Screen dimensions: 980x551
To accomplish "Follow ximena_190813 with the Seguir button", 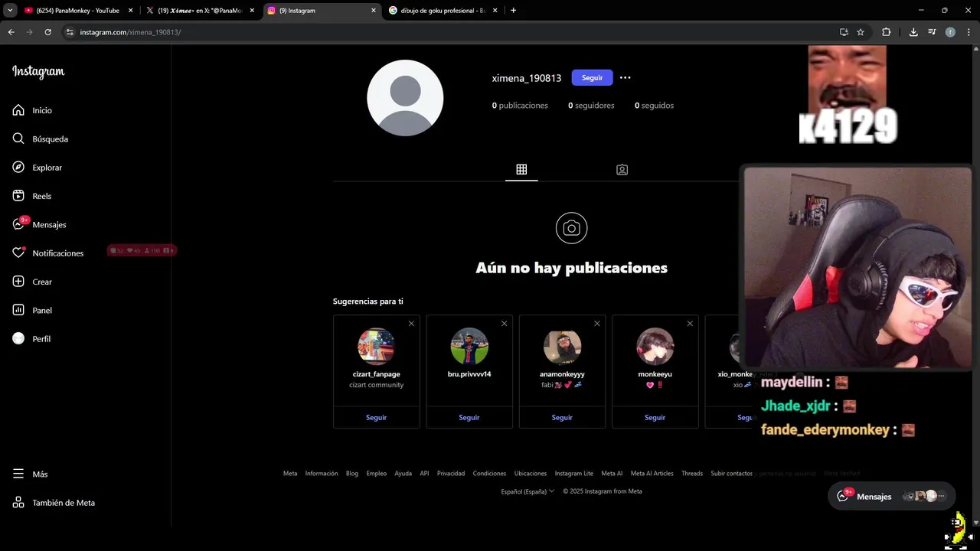I will click(x=592, y=77).
